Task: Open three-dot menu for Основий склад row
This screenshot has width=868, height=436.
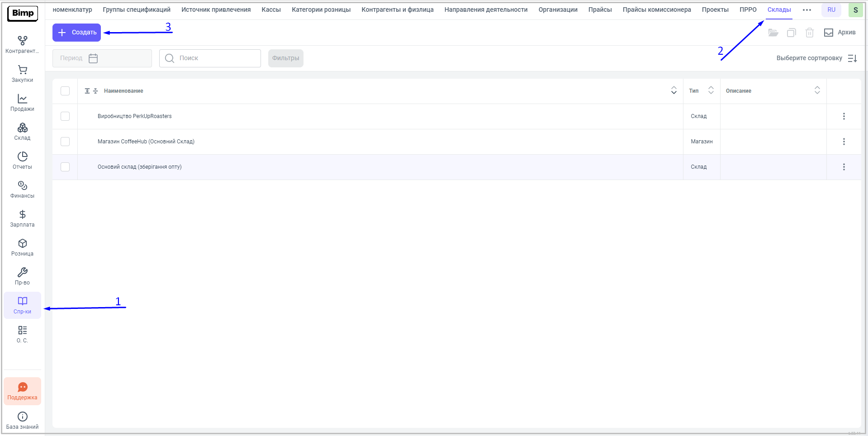Action: (844, 167)
